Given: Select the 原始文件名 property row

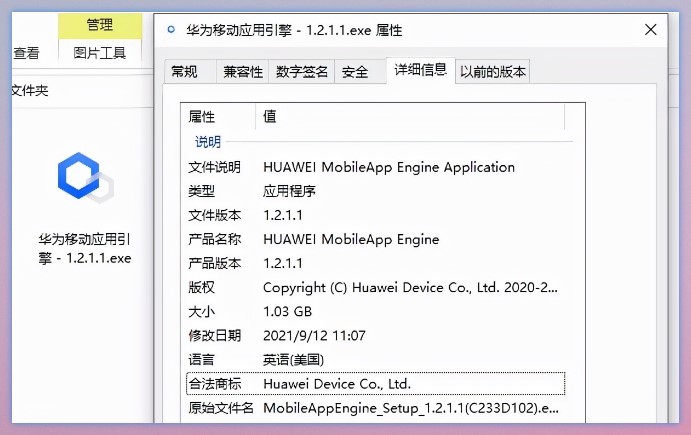Looking at the screenshot, I should coord(376,408).
